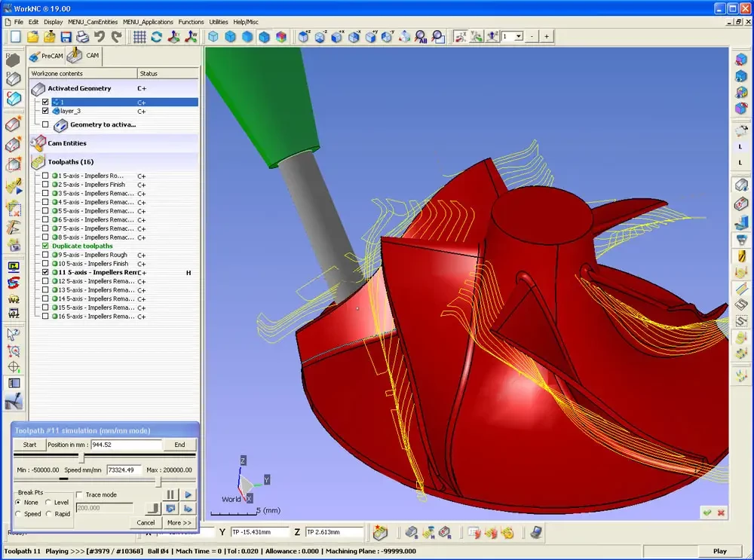
Task: Uncheck the 'Duplicate toolpaths' checkbox
Action: [x=45, y=246]
